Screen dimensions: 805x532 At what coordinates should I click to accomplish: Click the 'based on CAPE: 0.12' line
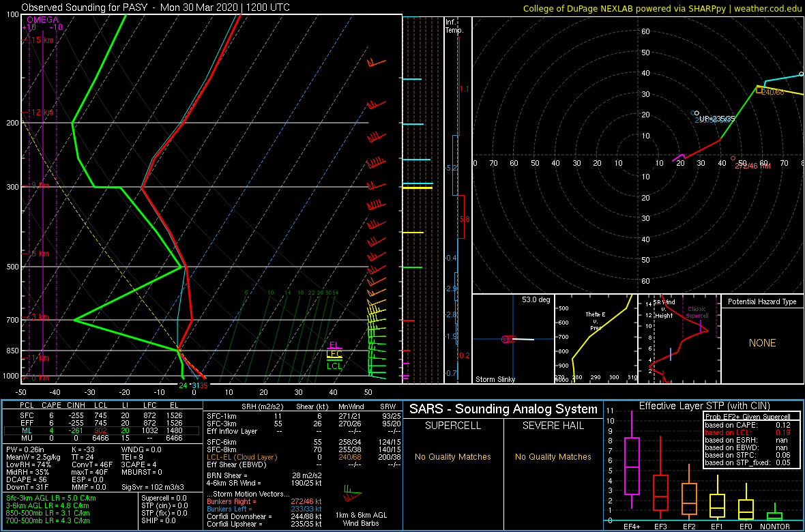point(749,425)
